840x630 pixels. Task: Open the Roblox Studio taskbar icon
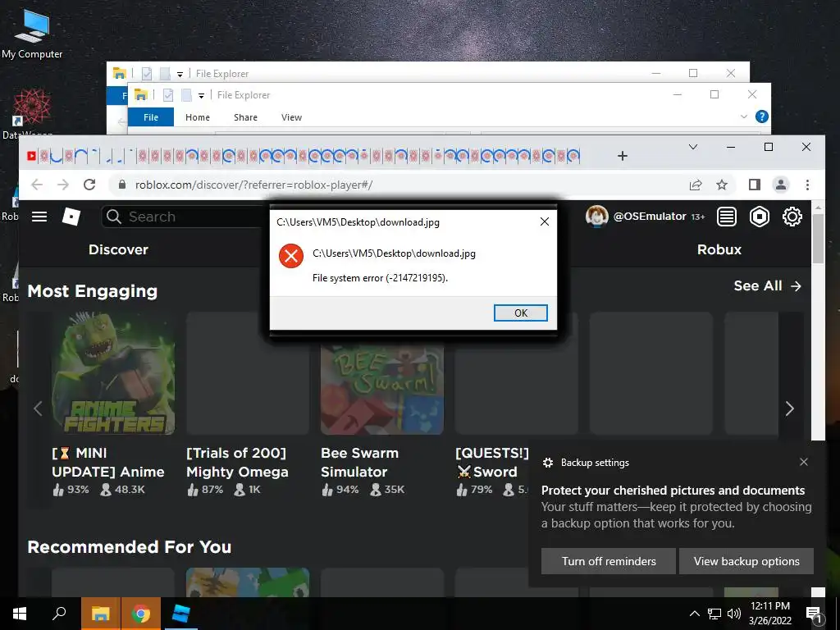[x=180, y=614]
